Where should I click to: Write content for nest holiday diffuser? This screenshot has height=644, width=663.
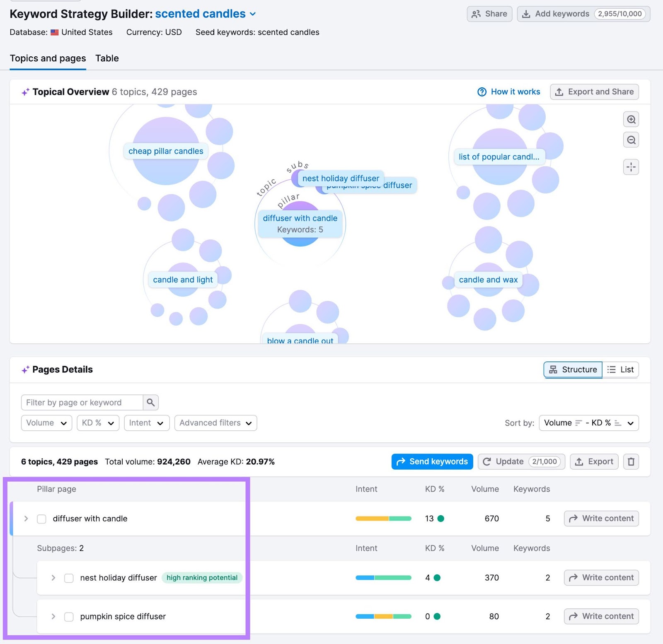coord(601,578)
